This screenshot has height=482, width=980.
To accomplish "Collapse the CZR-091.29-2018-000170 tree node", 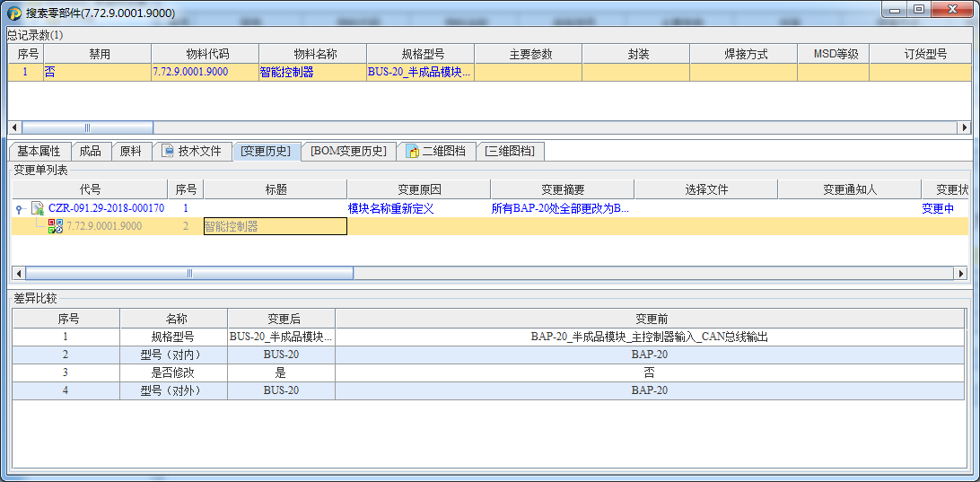I will tap(20, 209).
